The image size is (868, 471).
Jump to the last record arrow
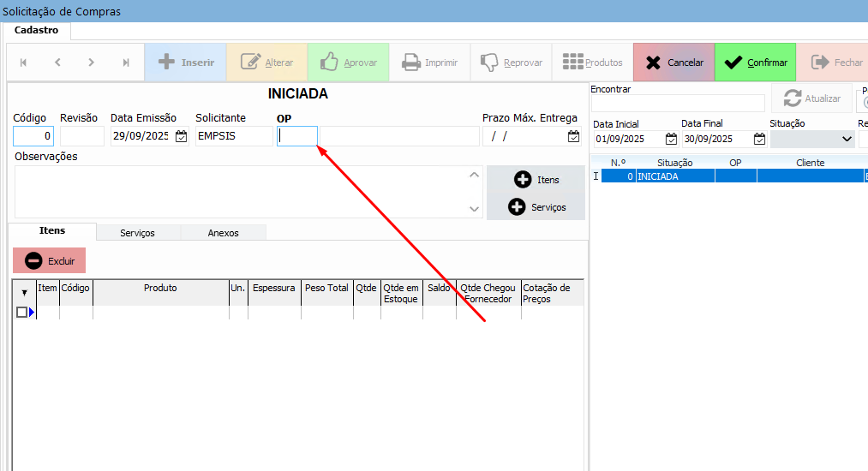coord(126,63)
